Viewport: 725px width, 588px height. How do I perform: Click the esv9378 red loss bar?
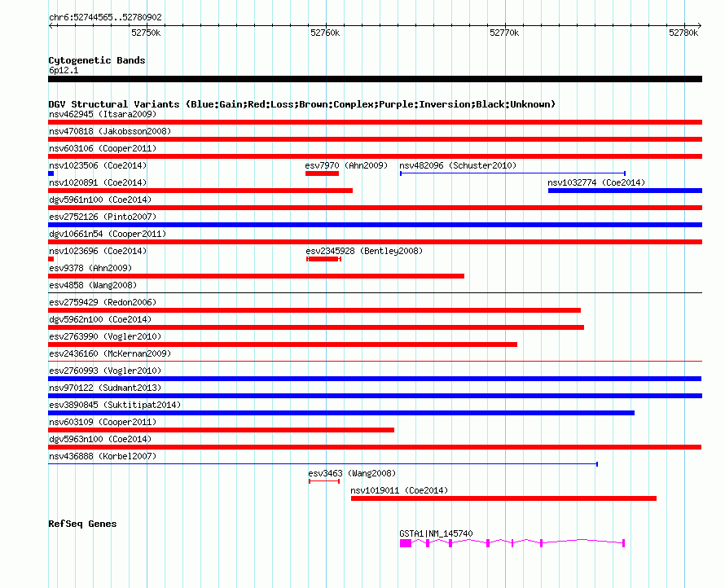point(256,276)
